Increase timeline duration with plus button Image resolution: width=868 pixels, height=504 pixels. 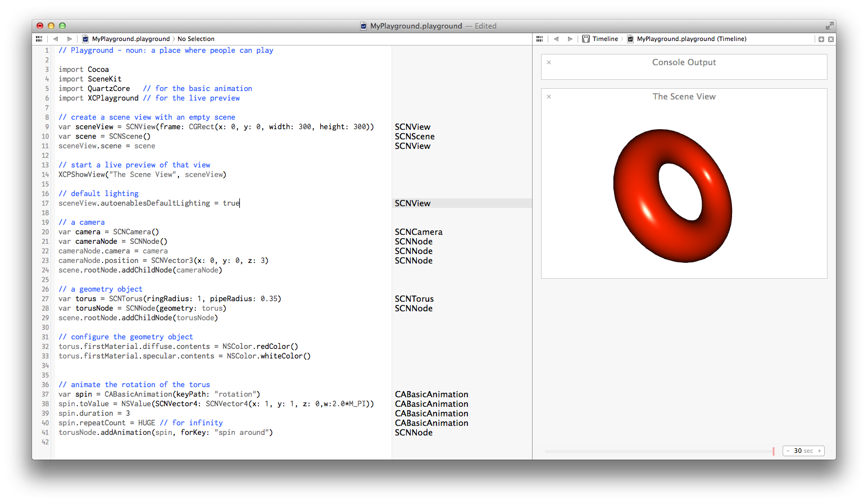click(819, 451)
